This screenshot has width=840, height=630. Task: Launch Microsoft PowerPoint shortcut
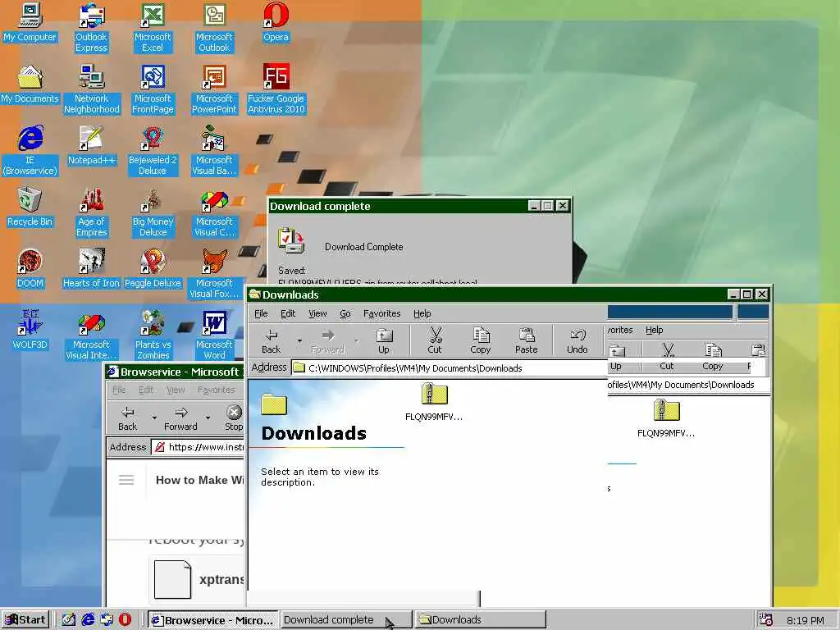click(214, 89)
